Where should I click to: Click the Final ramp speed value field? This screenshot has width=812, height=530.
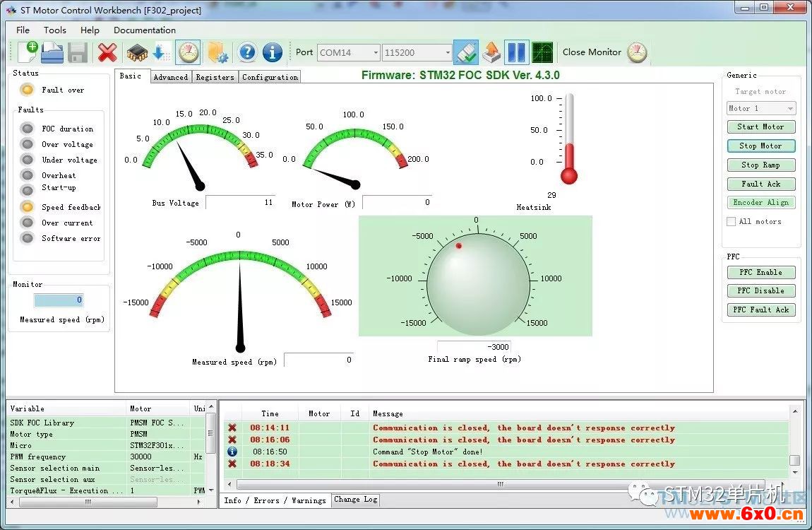(x=474, y=346)
